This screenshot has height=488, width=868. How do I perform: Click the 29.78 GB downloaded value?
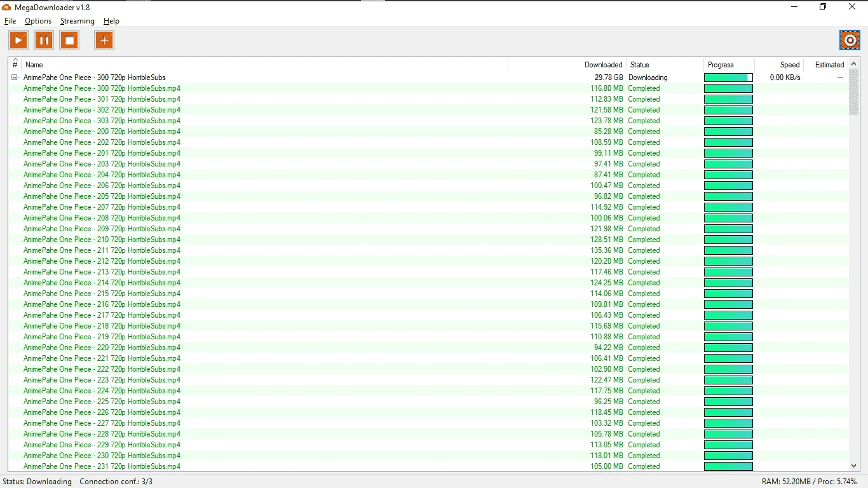coord(609,78)
